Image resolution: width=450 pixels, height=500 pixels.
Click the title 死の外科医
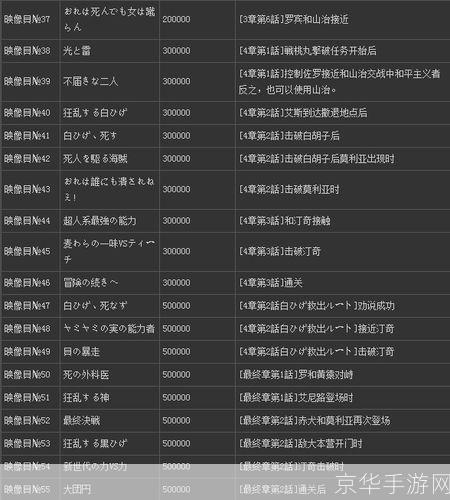pyautogui.click(x=86, y=375)
